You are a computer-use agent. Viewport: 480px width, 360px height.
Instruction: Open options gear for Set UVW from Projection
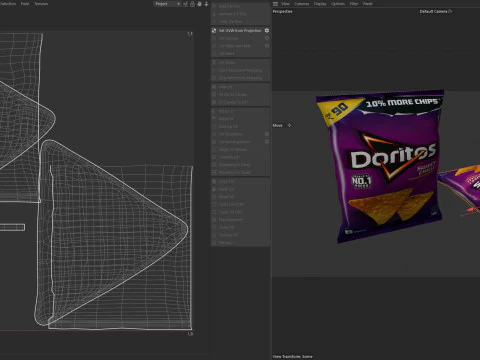tap(267, 30)
